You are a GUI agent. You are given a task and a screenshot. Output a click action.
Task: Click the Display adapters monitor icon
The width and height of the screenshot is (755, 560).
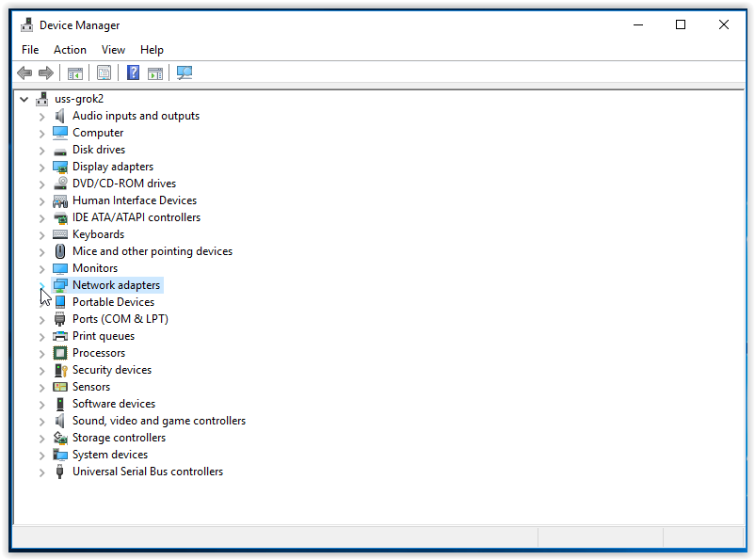tap(60, 167)
